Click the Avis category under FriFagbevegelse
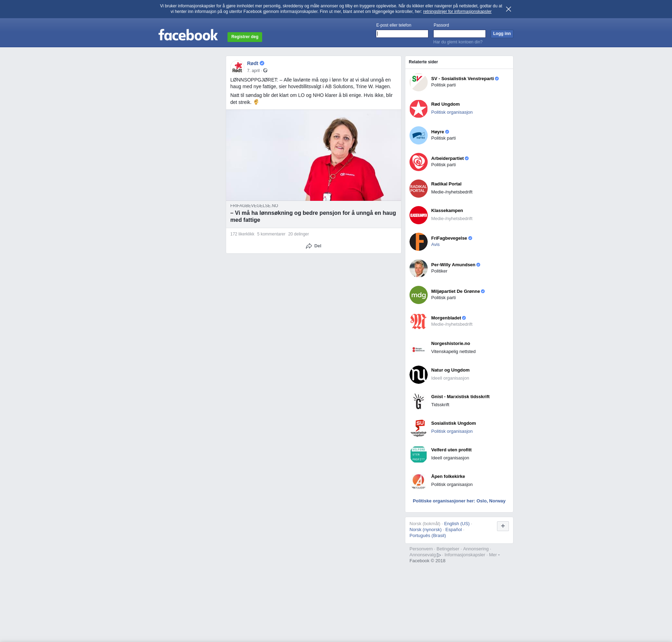This screenshot has width=672, height=642. click(x=435, y=245)
